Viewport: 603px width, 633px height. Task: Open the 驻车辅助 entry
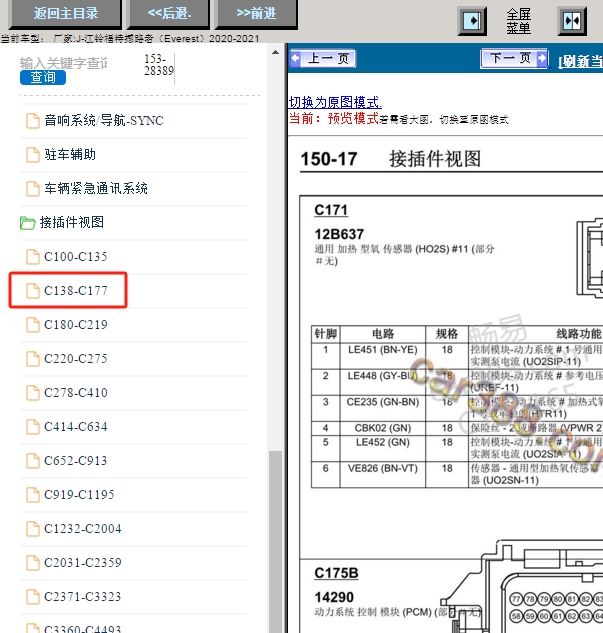(x=70, y=155)
